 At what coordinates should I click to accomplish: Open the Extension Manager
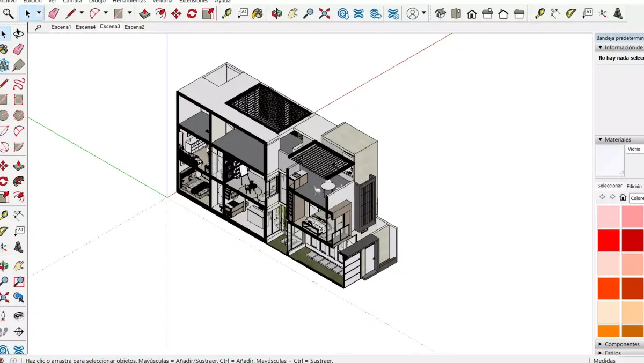coord(393,13)
